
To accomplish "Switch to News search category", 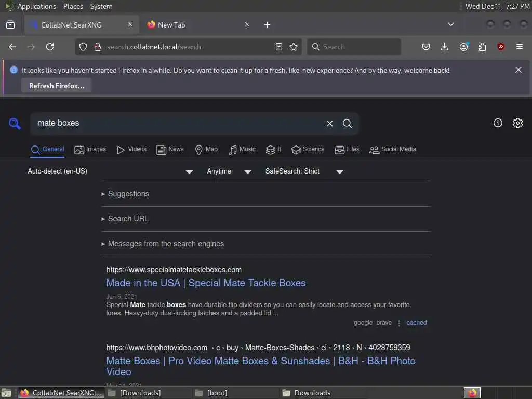I will point(170,149).
